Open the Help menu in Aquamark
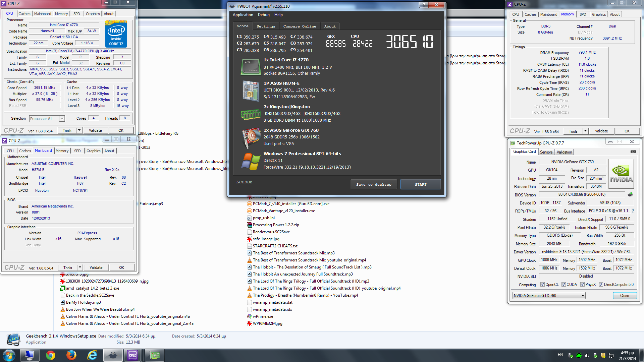This screenshot has height=362, width=644. coord(278,15)
